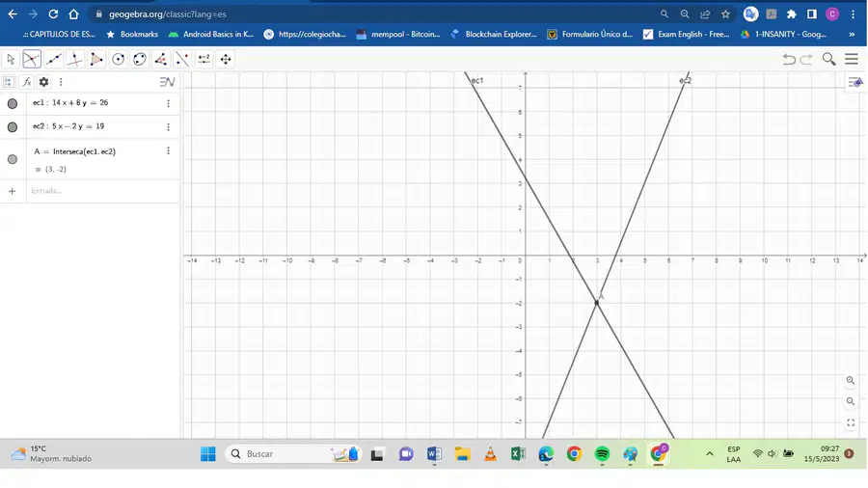Select the Line through two points tool
Screen dimensions: 868x488
click(54, 59)
